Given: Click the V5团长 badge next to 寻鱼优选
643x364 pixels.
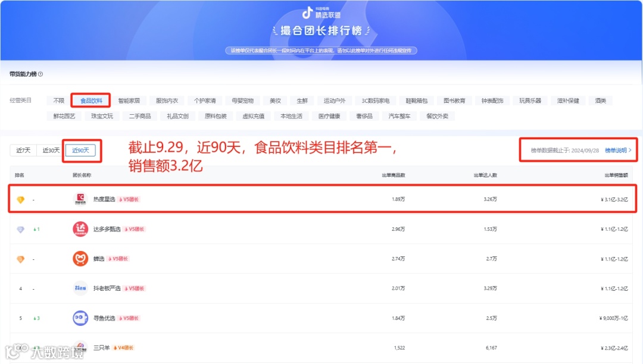Looking at the screenshot, I should click(x=129, y=318).
